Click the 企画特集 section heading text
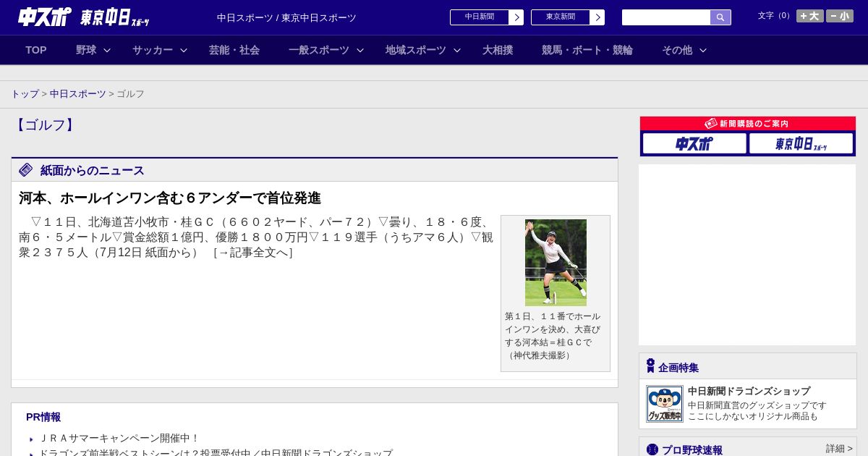Image resolution: width=868 pixels, height=456 pixels. coord(678,368)
